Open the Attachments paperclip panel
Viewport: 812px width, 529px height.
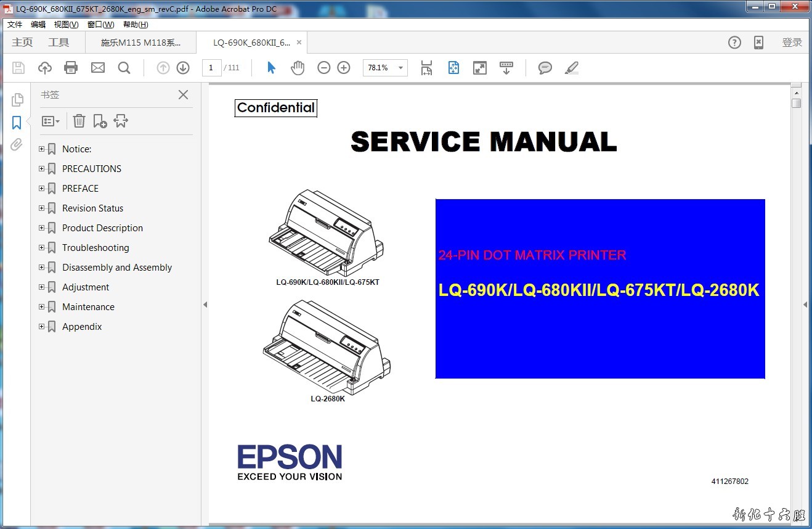click(x=17, y=145)
